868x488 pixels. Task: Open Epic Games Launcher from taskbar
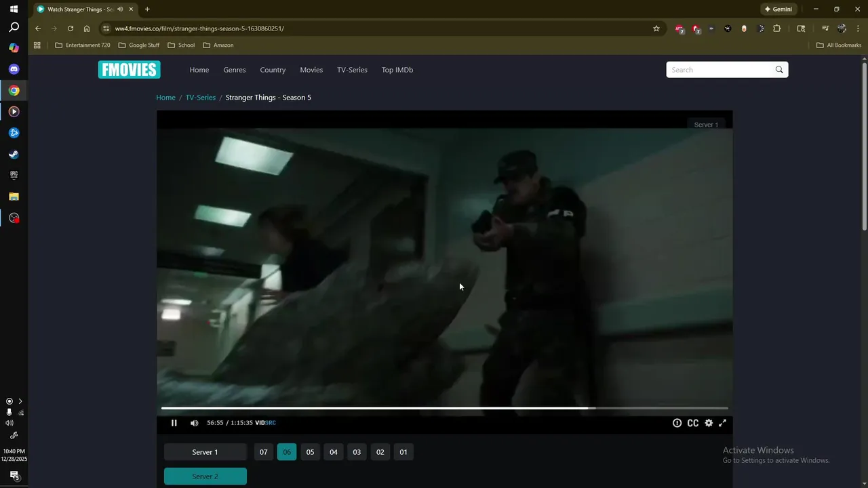14,175
